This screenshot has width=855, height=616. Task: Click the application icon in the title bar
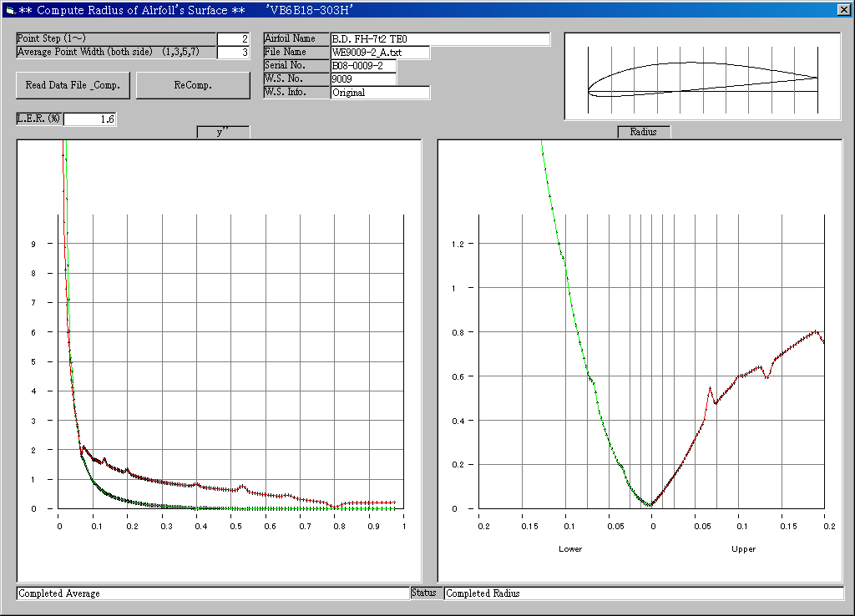point(9,10)
